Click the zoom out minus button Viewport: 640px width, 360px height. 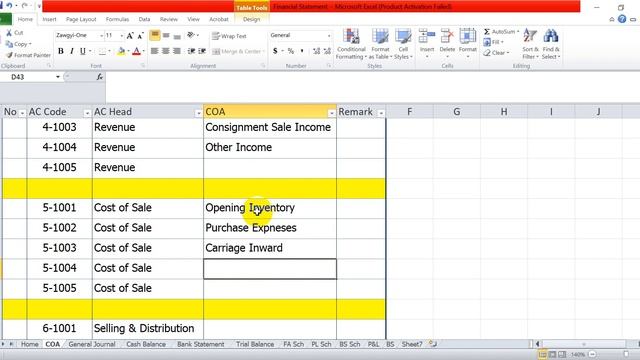pyautogui.click(x=592, y=354)
